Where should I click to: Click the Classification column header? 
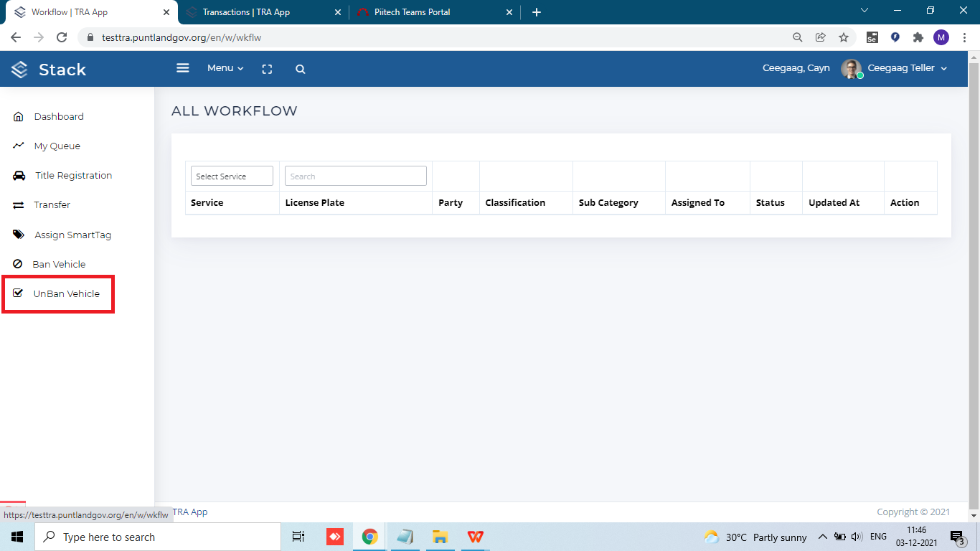pos(515,202)
